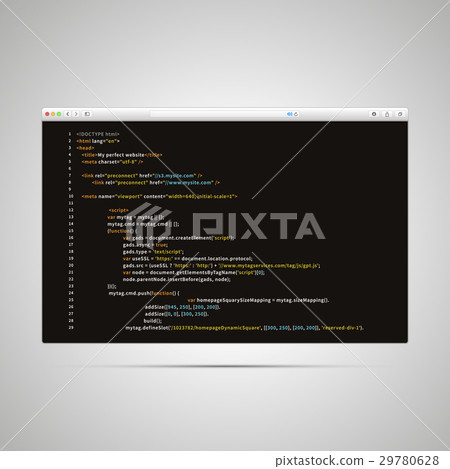Select the 'My perfect website' title text
Screen dimensions: 450x469
pos(121,155)
